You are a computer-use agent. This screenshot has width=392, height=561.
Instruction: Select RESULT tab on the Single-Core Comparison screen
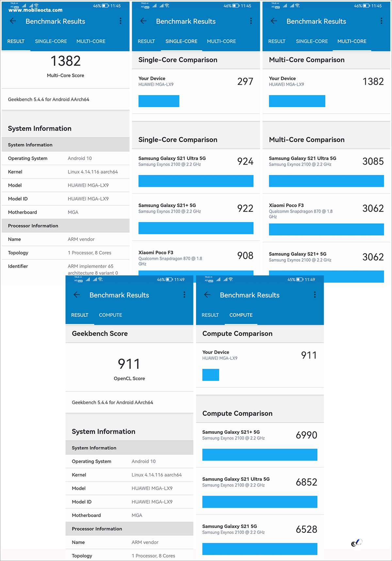click(146, 41)
